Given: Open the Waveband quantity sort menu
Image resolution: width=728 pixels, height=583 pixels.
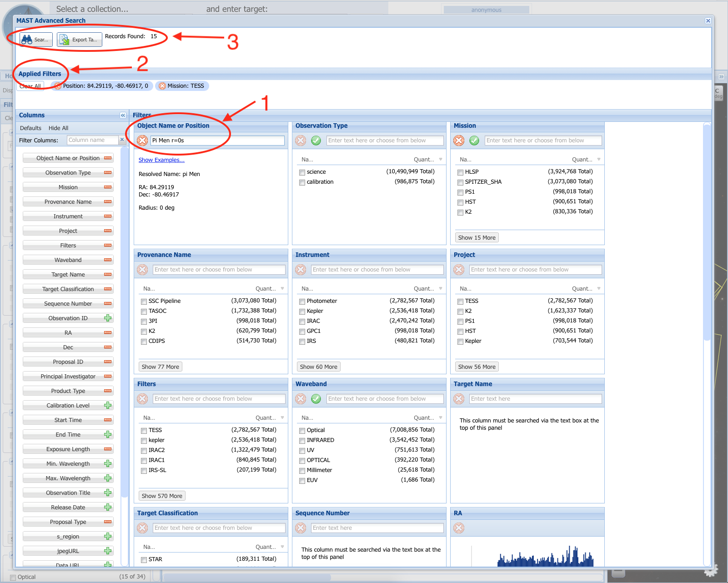Looking at the screenshot, I should [441, 418].
